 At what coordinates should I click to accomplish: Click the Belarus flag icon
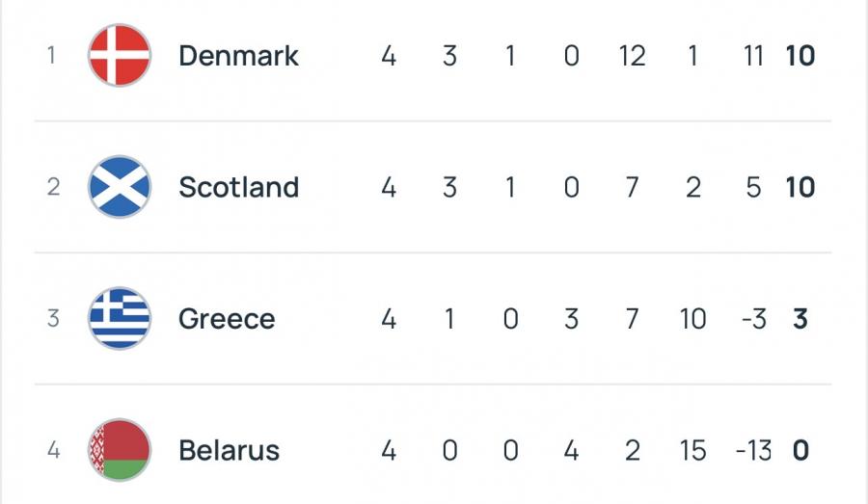click(120, 450)
